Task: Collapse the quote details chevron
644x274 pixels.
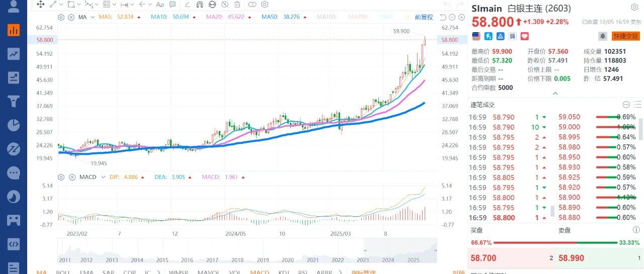Action: [555, 94]
